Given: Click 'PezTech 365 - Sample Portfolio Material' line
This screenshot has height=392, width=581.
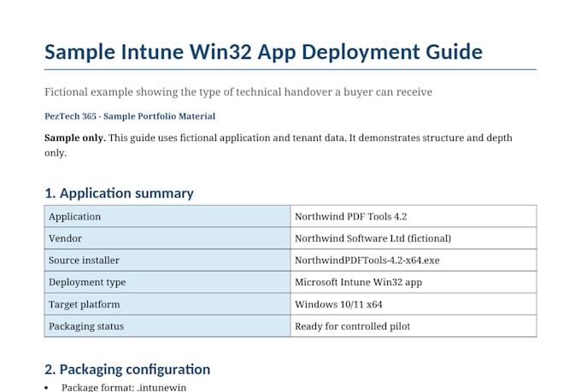Looking at the screenshot, I should 130,116.
